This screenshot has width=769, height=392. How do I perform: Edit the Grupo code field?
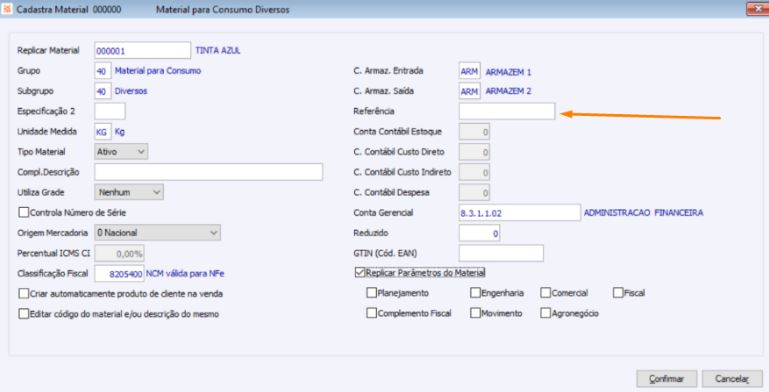point(103,71)
